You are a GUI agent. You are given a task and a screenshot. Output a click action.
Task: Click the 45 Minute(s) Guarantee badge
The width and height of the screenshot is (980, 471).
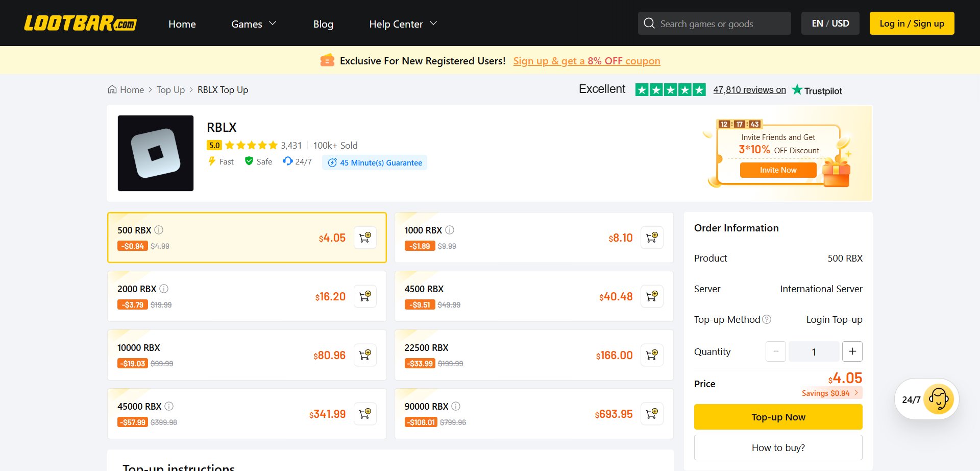click(375, 162)
